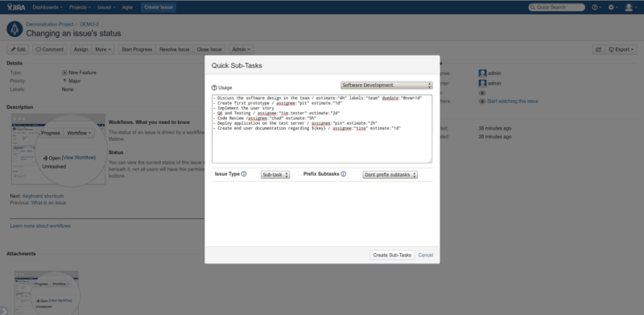Focus the Quick Search field

click(x=556, y=7)
